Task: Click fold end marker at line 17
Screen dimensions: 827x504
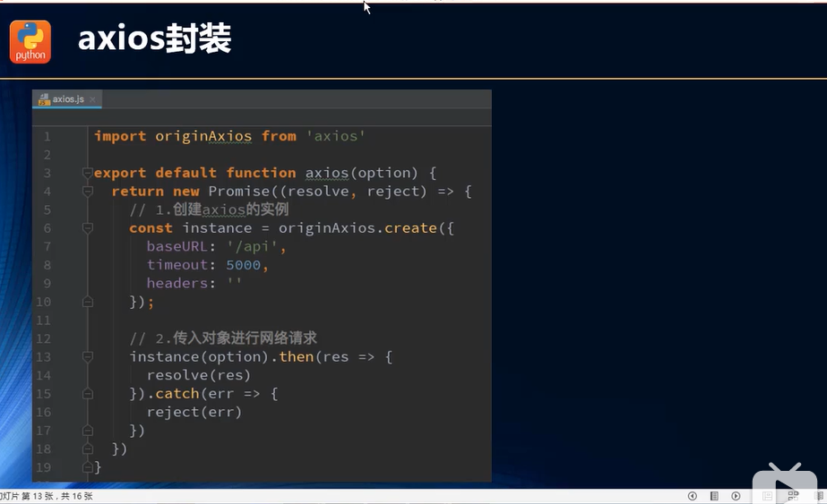Action: coord(88,431)
